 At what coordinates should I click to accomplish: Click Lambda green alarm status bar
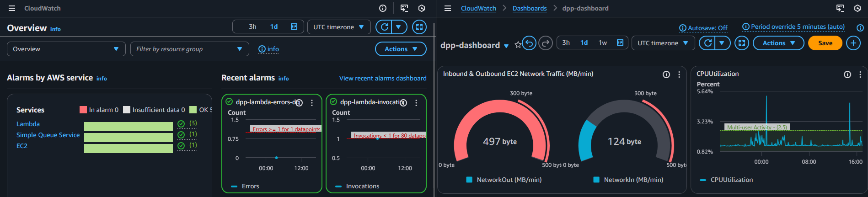click(129, 127)
